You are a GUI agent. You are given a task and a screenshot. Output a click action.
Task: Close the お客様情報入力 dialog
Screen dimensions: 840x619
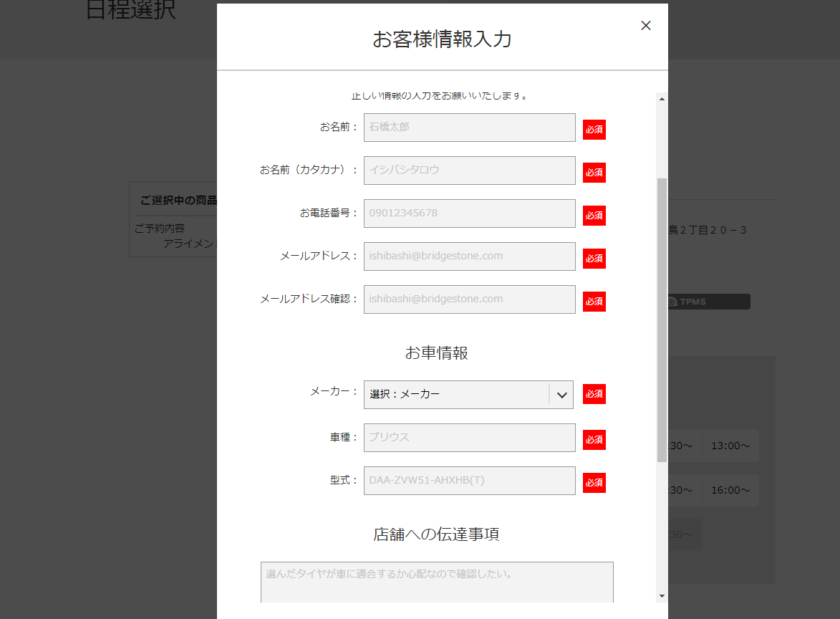(x=645, y=26)
